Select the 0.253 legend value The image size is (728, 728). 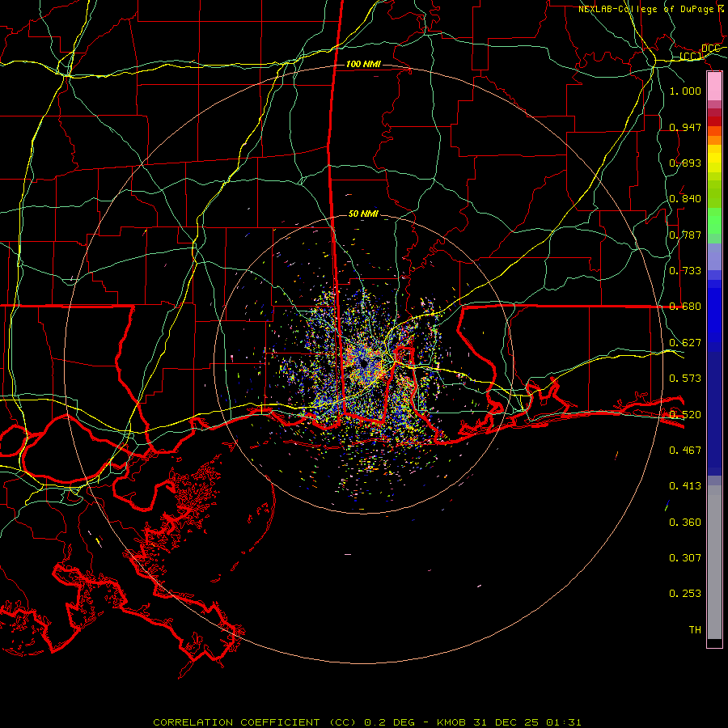685,594
